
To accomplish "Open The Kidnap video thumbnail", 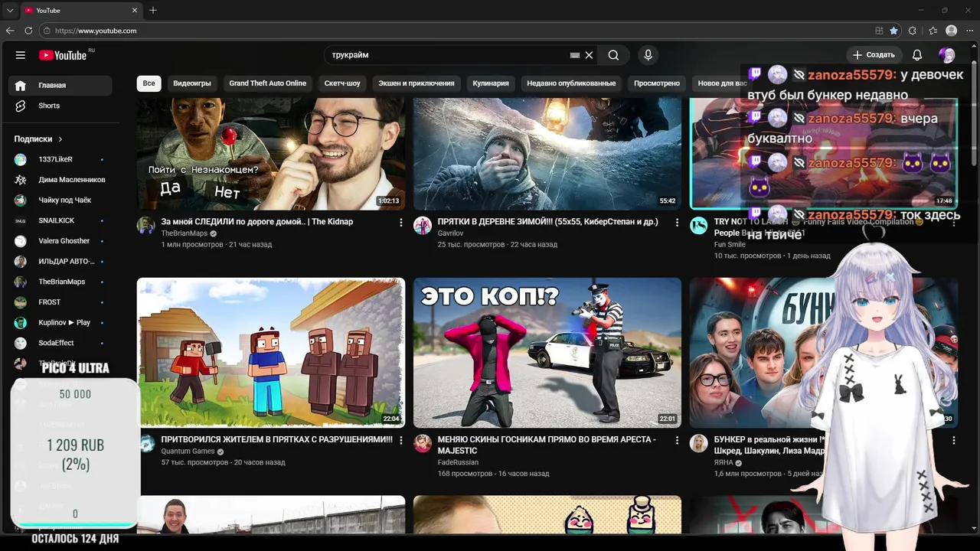I will click(x=271, y=153).
